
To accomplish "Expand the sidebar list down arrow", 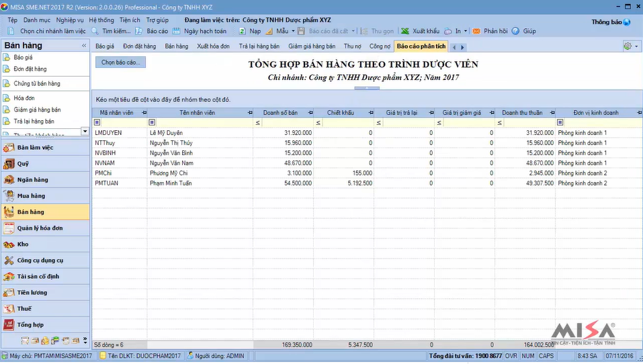I will pos(85,132).
